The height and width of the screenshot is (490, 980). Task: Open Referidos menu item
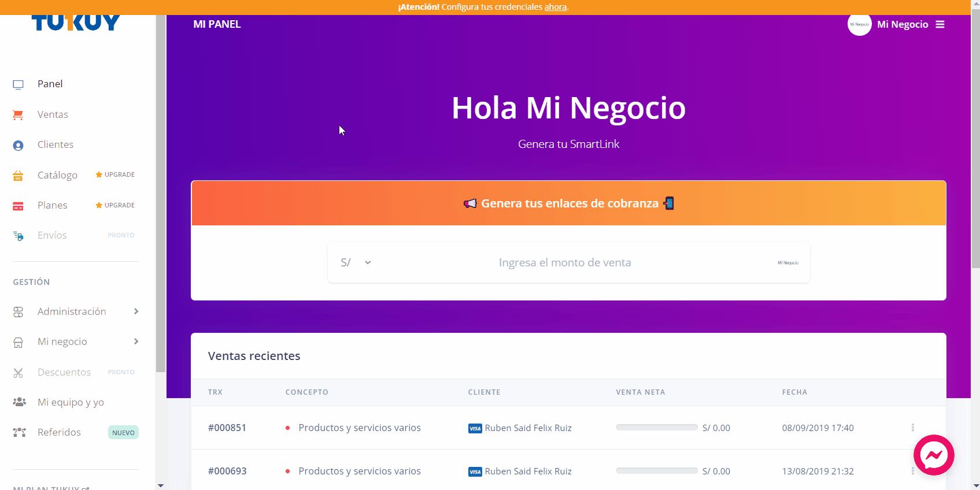pos(59,432)
